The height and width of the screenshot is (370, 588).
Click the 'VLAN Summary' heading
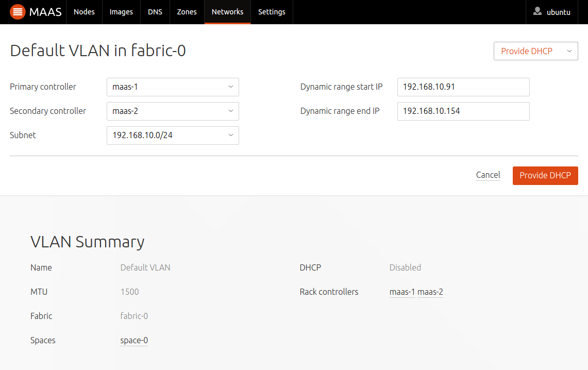pyautogui.click(x=88, y=242)
